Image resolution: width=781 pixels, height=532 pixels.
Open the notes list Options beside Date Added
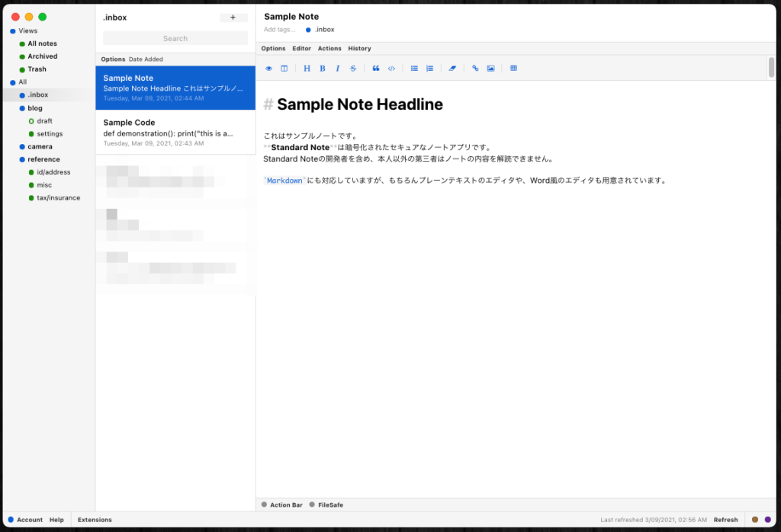click(113, 59)
